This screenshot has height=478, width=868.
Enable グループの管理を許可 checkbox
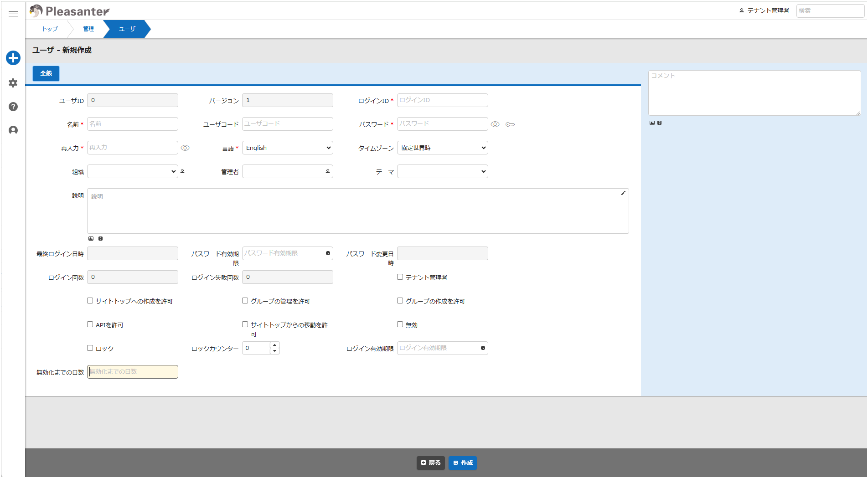tap(245, 300)
